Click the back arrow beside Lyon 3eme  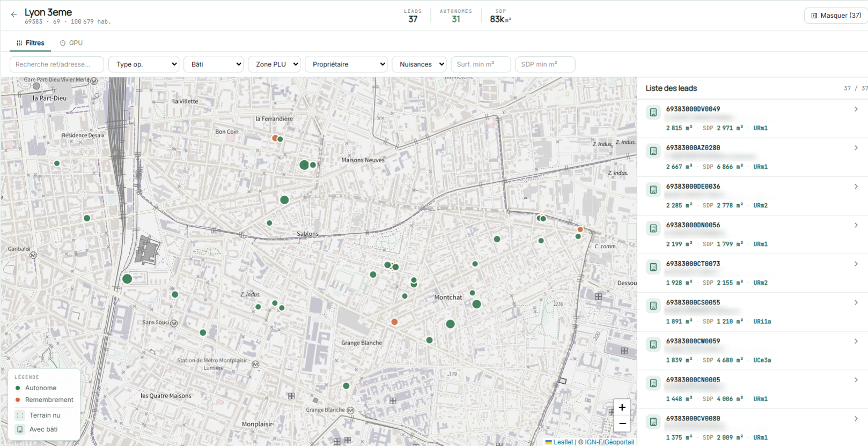click(x=14, y=14)
